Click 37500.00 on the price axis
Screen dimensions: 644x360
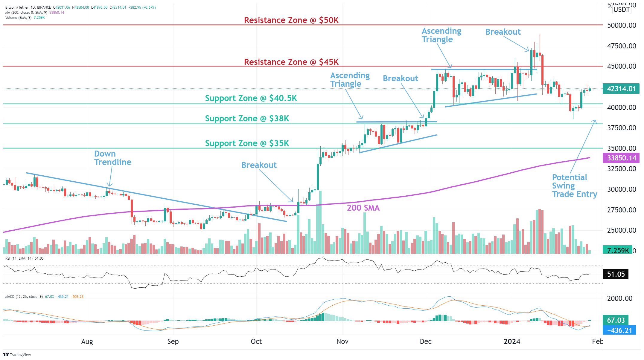(622, 128)
